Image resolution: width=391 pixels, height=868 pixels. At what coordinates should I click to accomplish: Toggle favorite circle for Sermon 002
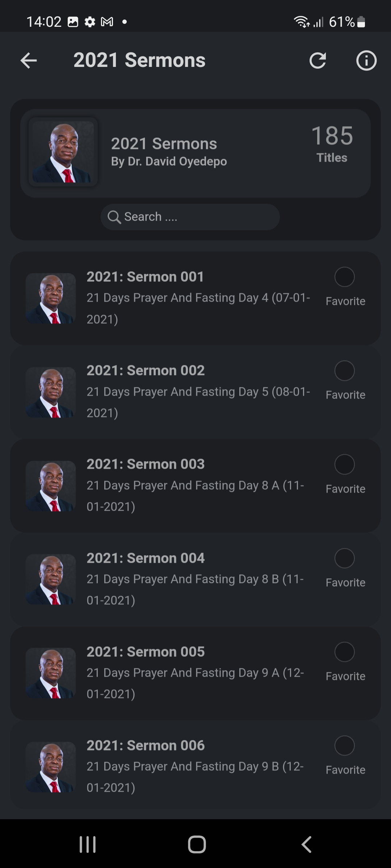[x=344, y=371]
